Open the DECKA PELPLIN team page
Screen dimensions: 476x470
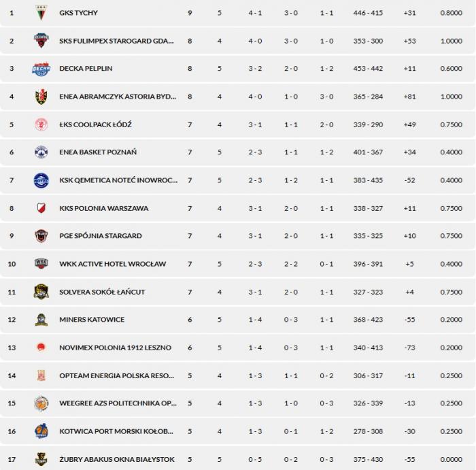point(86,69)
